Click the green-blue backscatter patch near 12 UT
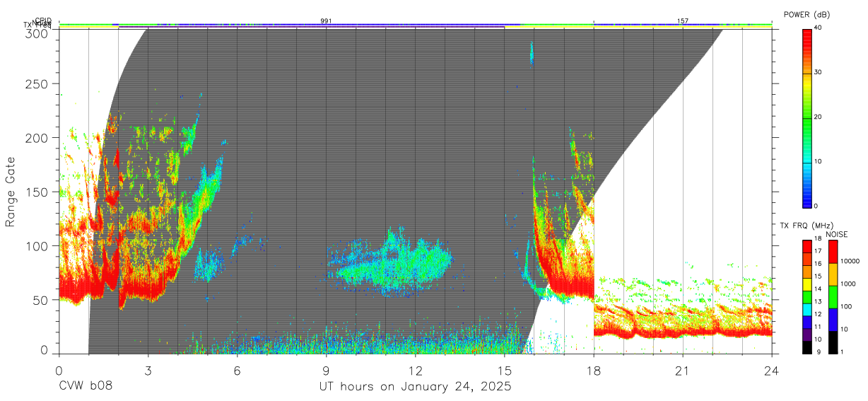868x401 pixels. point(396,262)
